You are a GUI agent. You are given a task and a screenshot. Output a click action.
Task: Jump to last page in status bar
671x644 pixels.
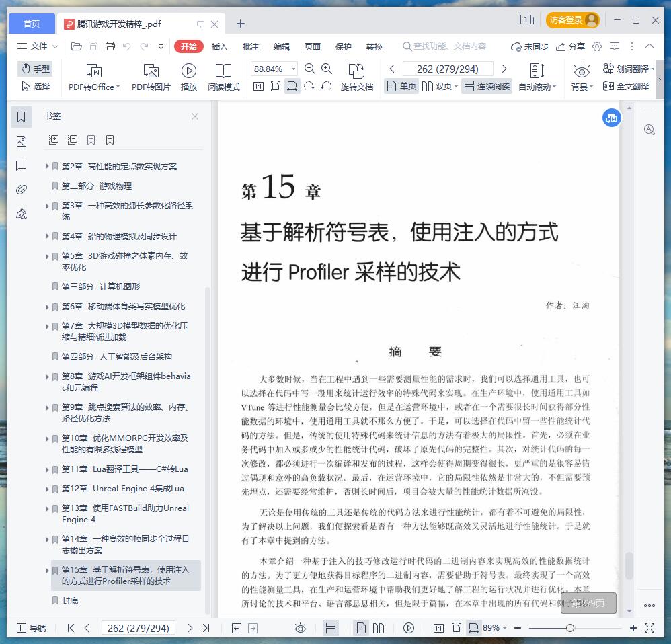206,628
